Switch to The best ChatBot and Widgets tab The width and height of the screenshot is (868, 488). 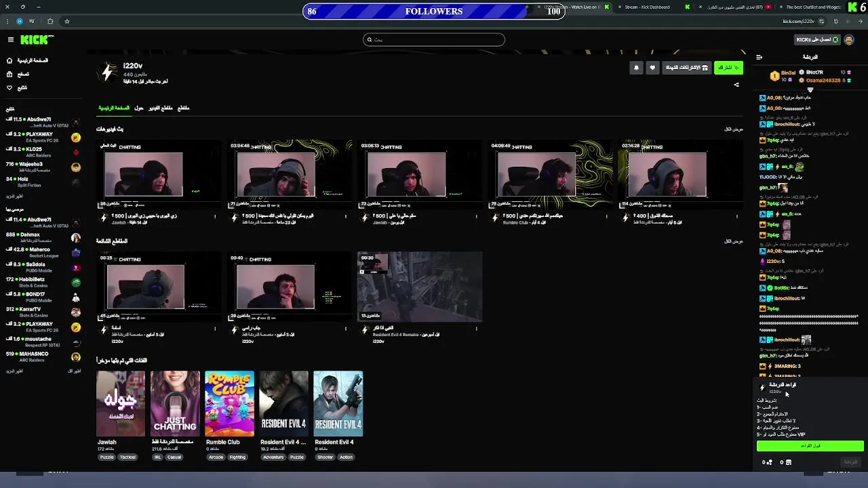pyautogui.click(x=812, y=7)
